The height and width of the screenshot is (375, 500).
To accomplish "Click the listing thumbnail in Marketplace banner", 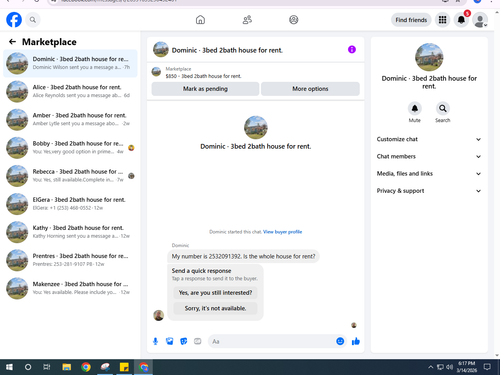I will pos(156,72).
